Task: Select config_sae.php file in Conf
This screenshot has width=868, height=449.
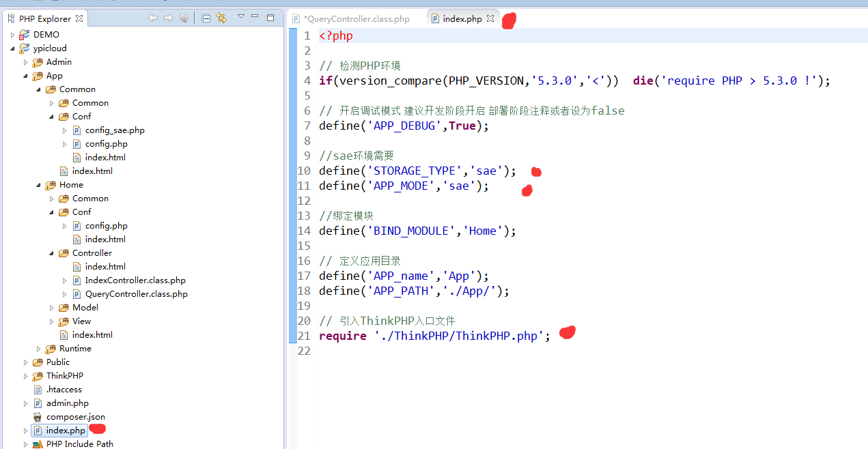Action: pos(114,130)
